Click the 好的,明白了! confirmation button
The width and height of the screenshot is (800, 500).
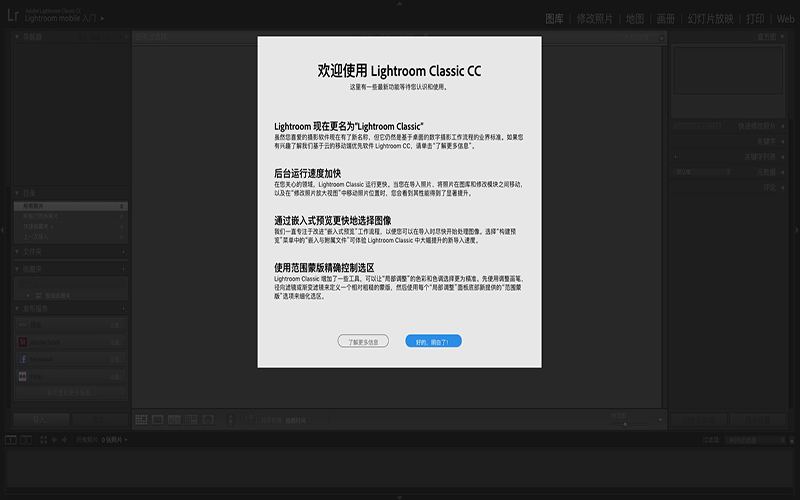pyautogui.click(x=433, y=341)
